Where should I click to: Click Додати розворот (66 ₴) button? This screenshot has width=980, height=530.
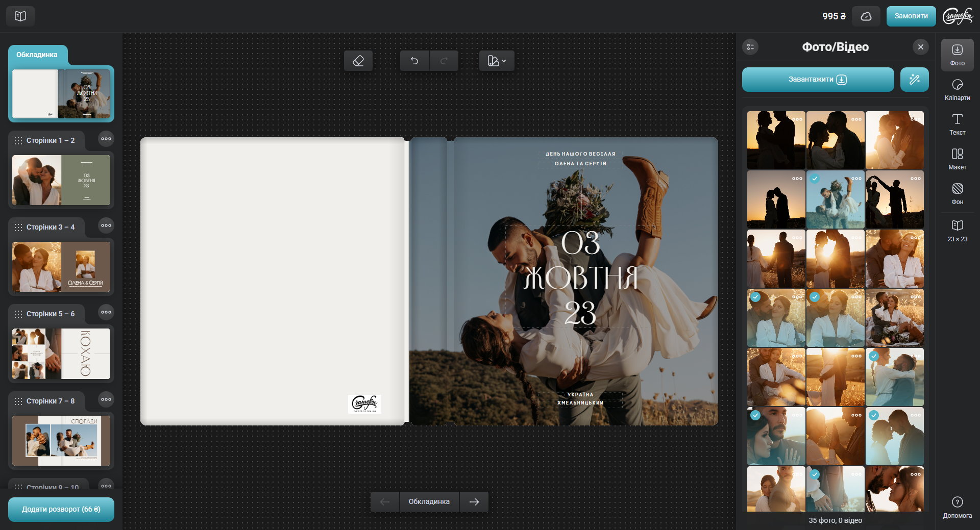pos(61,509)
